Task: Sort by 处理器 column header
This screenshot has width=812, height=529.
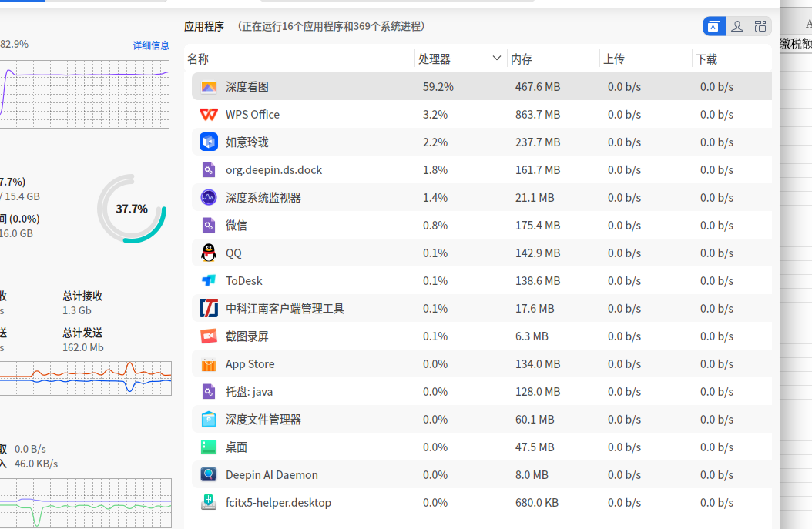Action: (x=461, y=59)
